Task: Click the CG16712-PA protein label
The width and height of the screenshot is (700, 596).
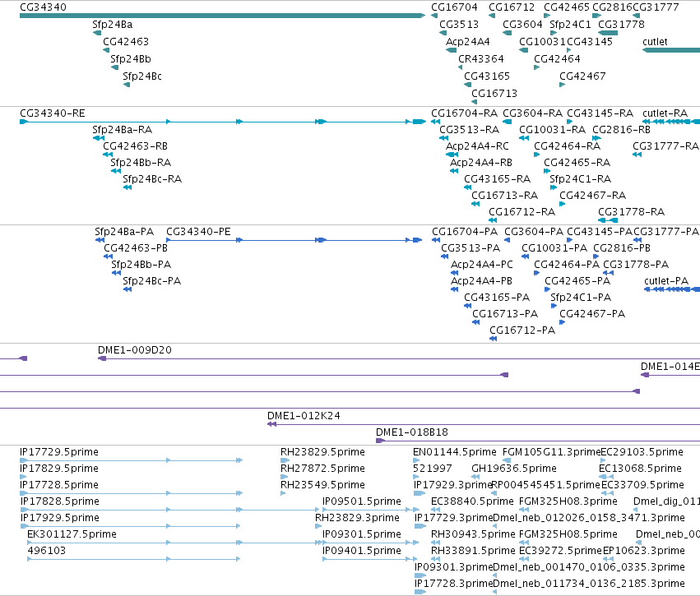Action: [x=522, y=330]
